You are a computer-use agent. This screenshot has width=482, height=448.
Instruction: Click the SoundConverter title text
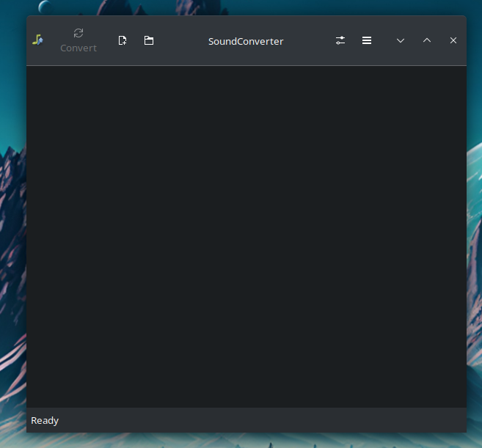(x=246, y=42)
